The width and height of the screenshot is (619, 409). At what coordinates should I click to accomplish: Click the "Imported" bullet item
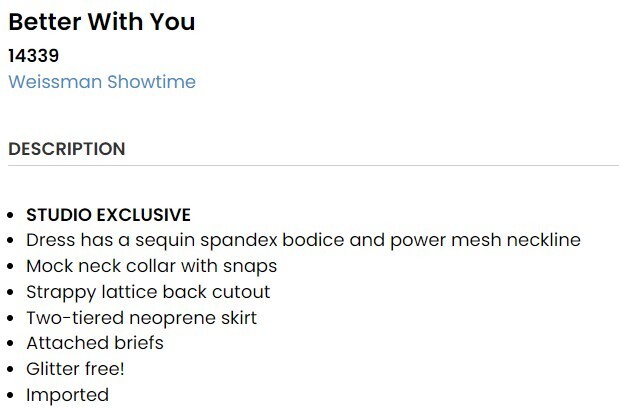pyautogui.click(x=67, y=395)
